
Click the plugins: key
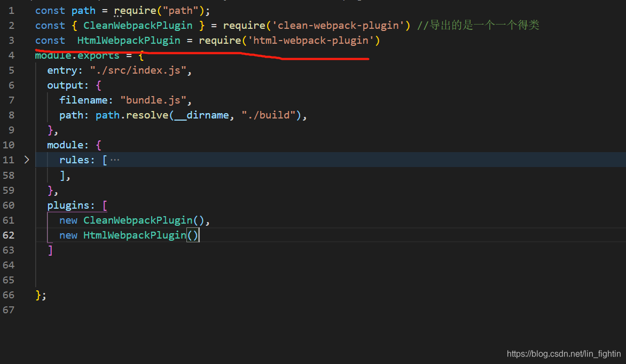[x=71, y=205]
